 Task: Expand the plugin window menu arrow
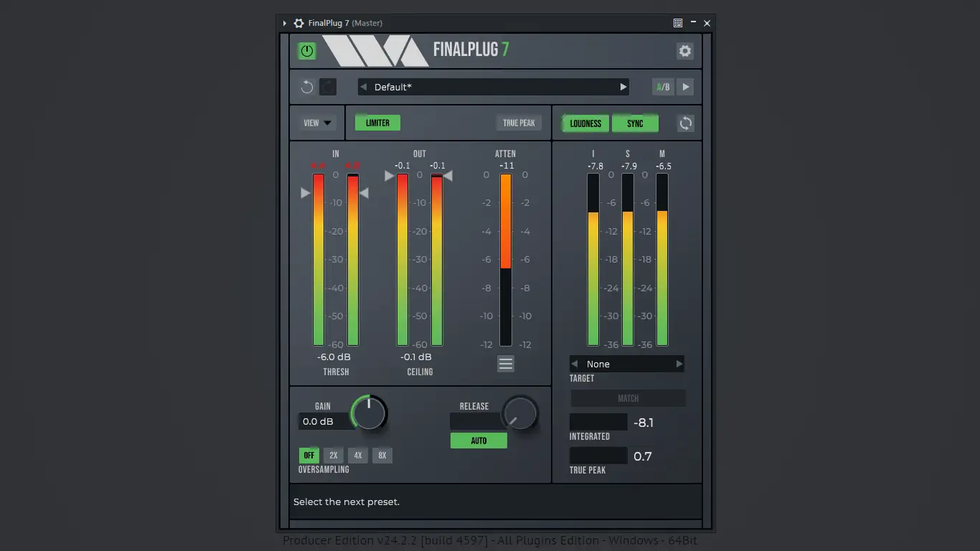pos(285,23)
